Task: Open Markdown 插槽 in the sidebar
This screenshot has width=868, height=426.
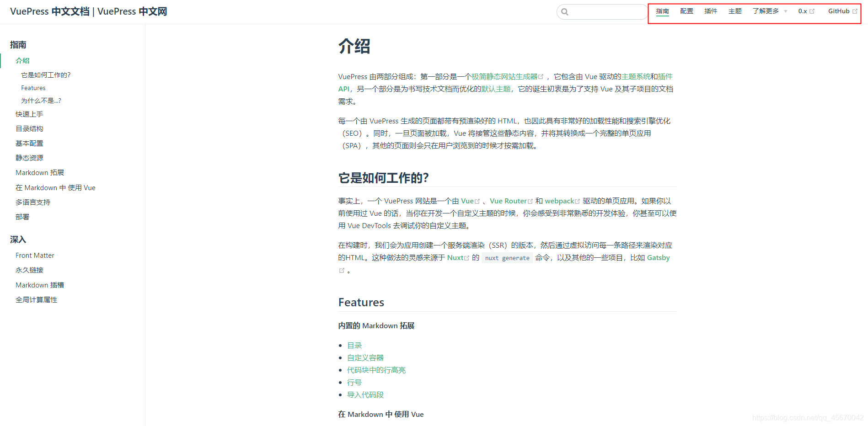Action: [x=40, y=285]
